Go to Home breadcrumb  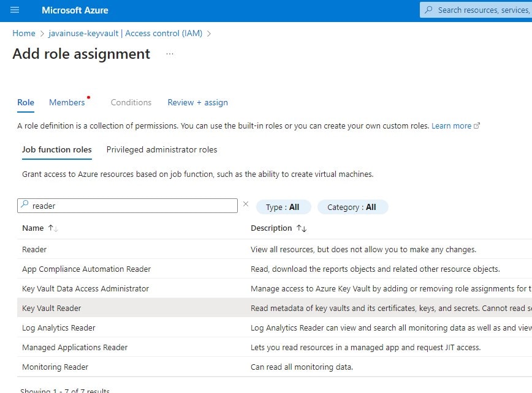[24, 33]
